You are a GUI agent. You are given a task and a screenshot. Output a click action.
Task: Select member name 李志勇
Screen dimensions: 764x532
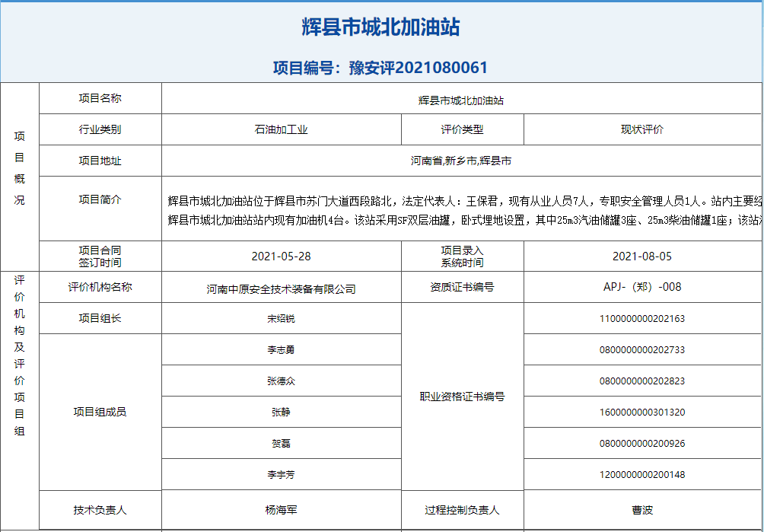point(281,350)
